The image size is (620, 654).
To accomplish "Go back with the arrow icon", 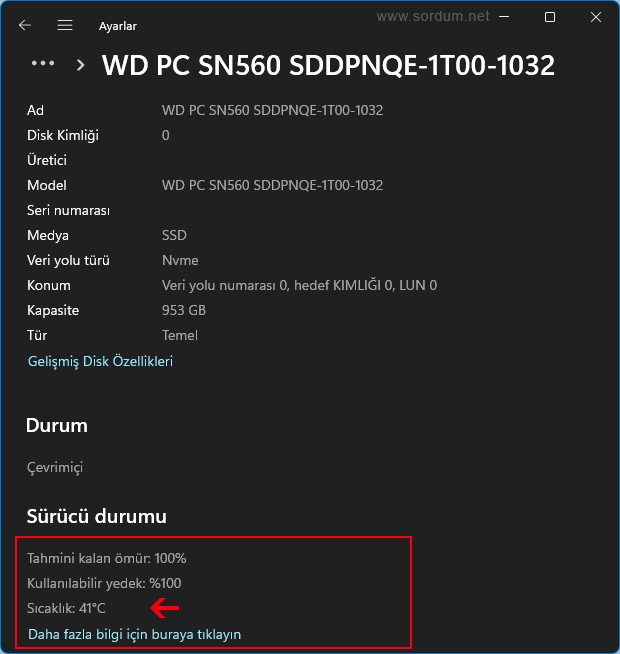I will point(25,25).
